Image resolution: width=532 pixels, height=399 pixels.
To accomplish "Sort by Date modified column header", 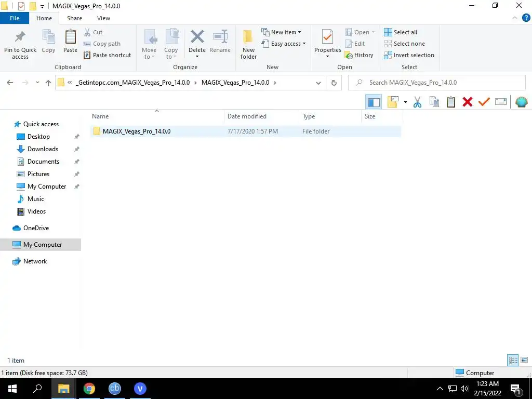I will (262, 116).
